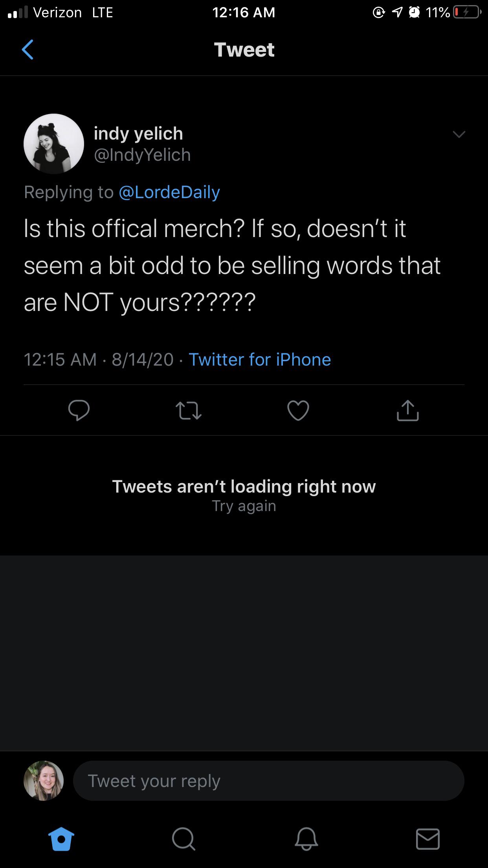Tap the @IndyYelich handle
This screenshot has height=868, width=488.
coord(142,155)
